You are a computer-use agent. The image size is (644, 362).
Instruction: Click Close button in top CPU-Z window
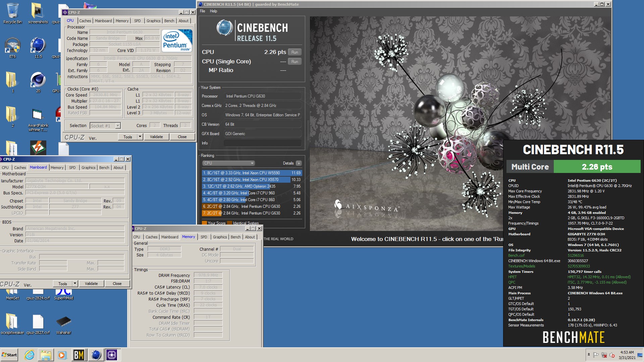click(x=182, y=137)
